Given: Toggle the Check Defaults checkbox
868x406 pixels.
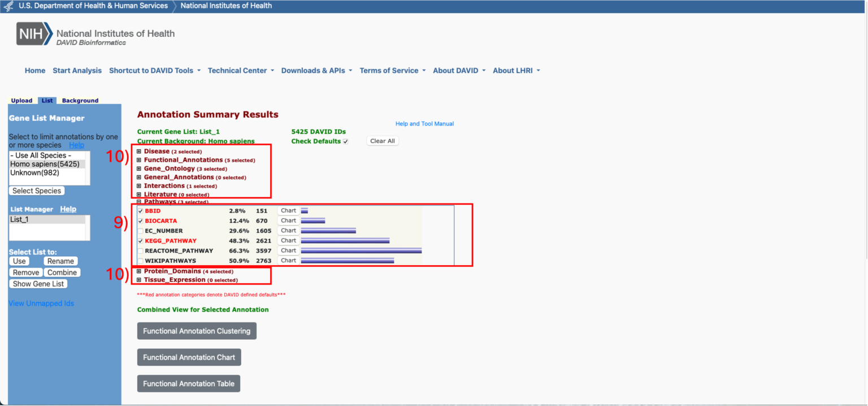Looking at the screenshot, I should pyautogui.click(x=345, y=141).
